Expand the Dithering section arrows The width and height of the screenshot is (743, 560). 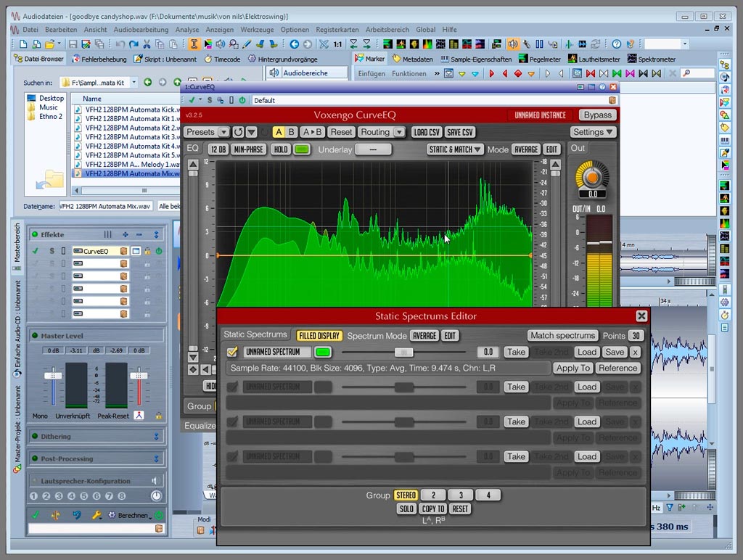pyautogui.click(x=157, y=437)
